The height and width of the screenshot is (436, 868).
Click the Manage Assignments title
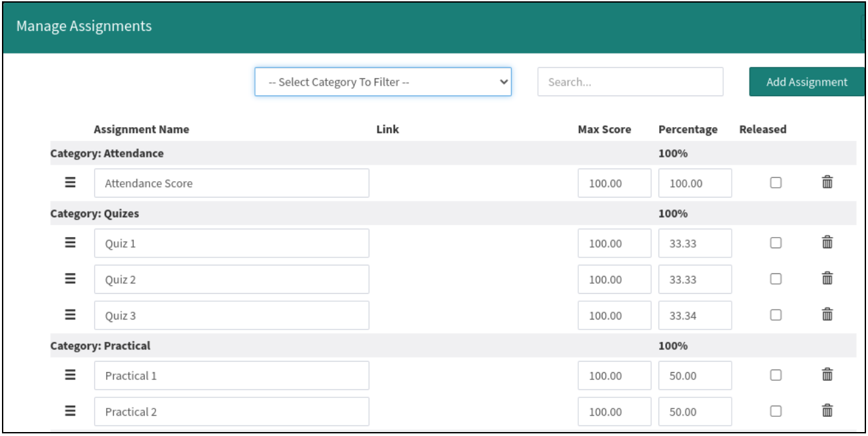coord(84,26)
